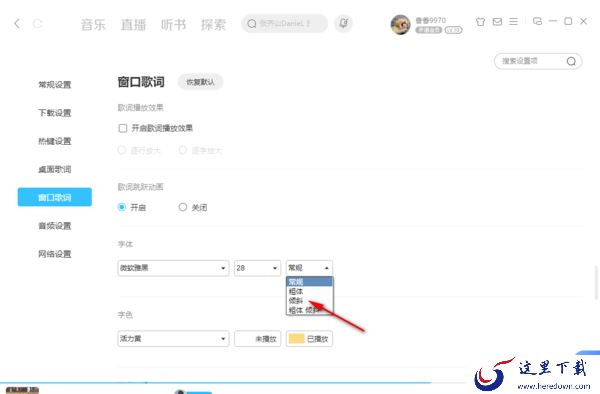This screenshot has width=600, height=394.
Task: Select 关闭 radio for lyric animation
Action: click(183, 207)
